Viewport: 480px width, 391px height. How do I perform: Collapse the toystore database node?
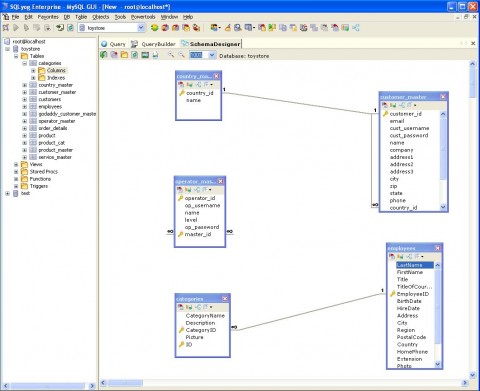[7, 49]
